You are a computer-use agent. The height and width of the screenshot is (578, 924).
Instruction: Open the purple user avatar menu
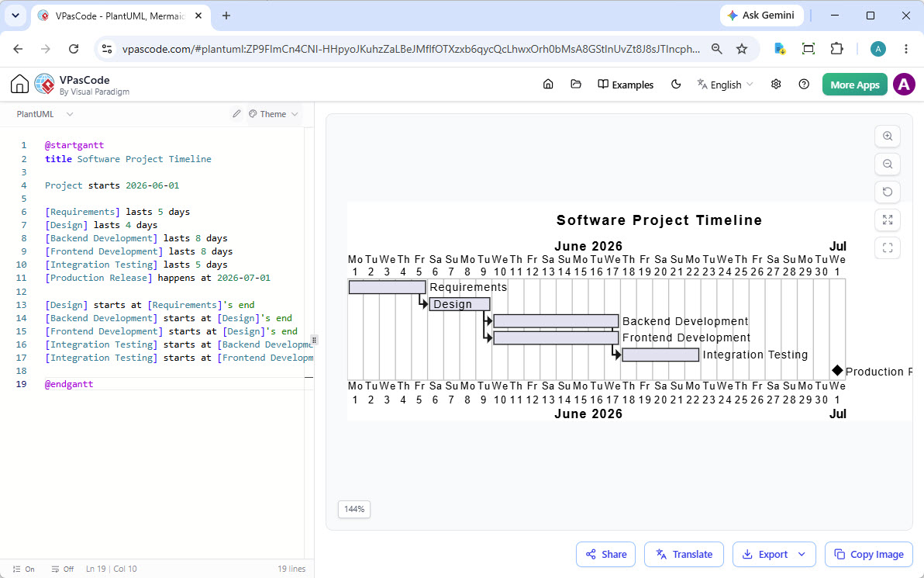click(904, 85)
